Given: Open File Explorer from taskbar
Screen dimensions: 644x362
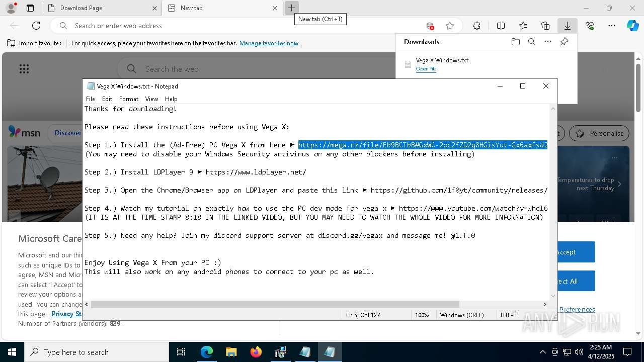Looking at the screenshot, I should 231,352.
